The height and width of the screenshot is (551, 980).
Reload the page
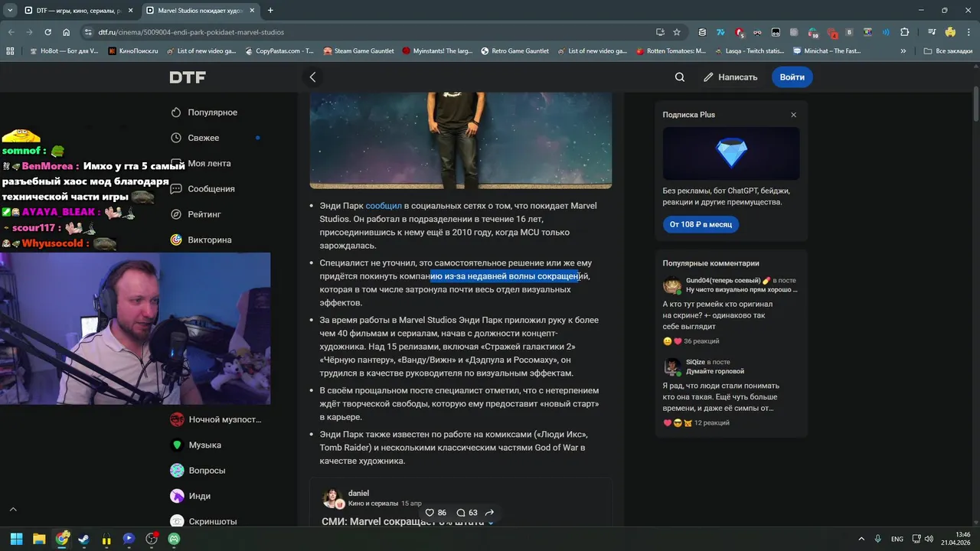tap(47, 32)
